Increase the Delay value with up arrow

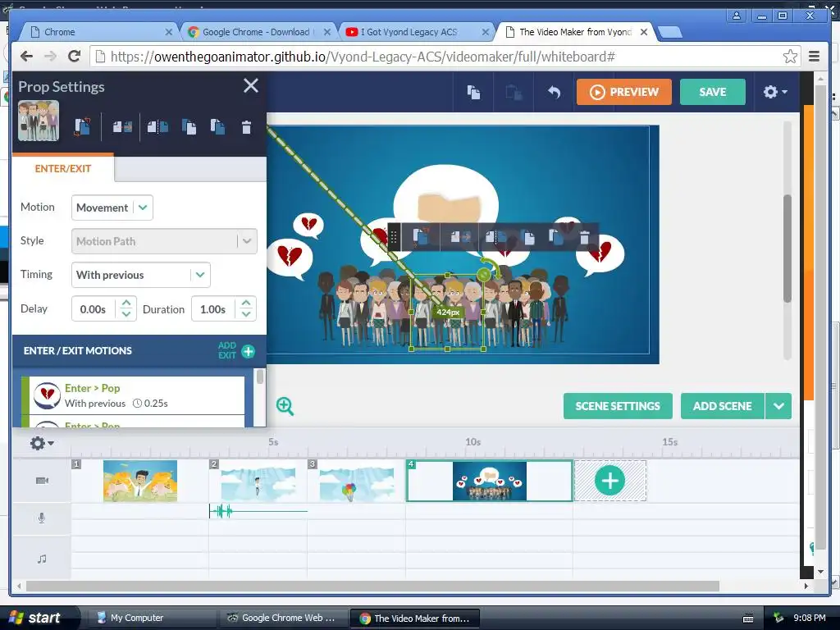(126, 304)
